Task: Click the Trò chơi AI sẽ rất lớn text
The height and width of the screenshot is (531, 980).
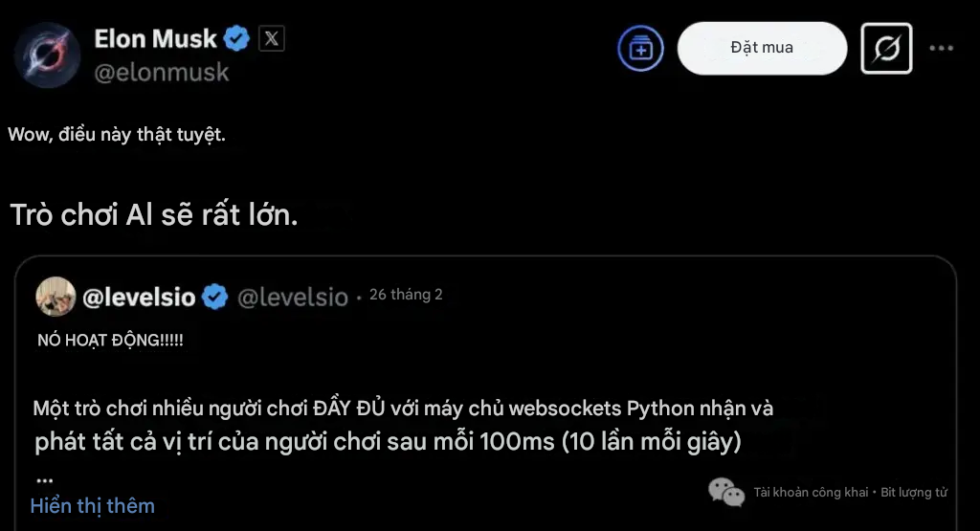Action: click(x=154, y=215)
